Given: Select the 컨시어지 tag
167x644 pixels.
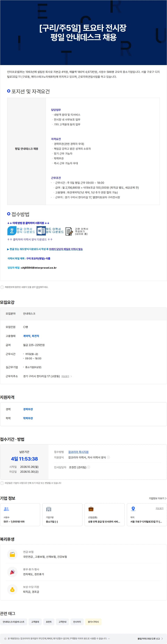Looking at the screenshot, I should coord(77,622).
